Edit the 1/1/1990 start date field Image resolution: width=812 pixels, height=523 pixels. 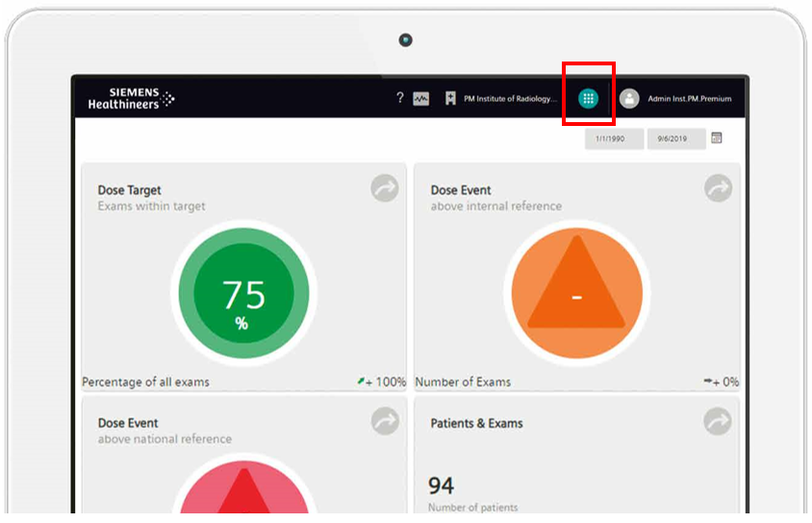tap(614, 138)
